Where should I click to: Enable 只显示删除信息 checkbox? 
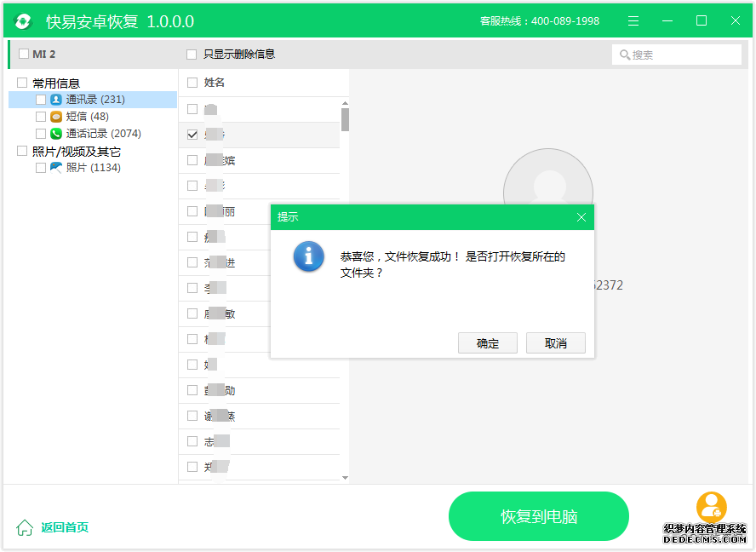(192, 55)
